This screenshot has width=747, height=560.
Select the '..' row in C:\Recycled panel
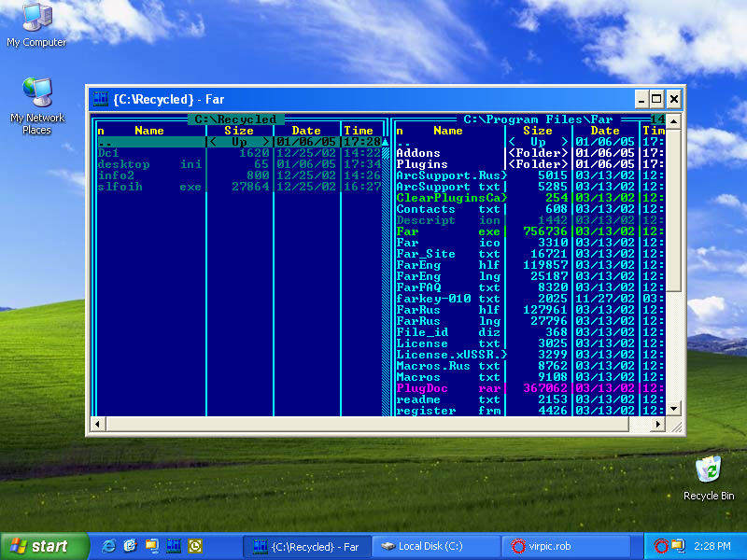pyautogui.click(x=240, y=142)
